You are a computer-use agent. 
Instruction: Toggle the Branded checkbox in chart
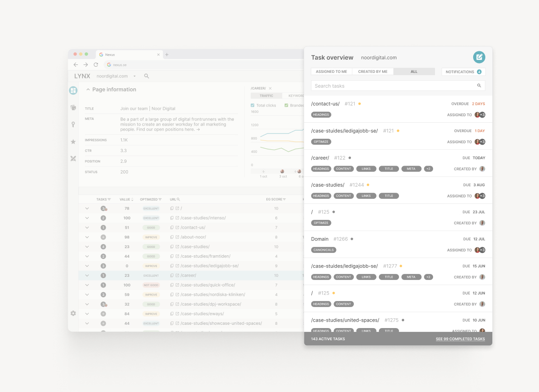(287, 105)
